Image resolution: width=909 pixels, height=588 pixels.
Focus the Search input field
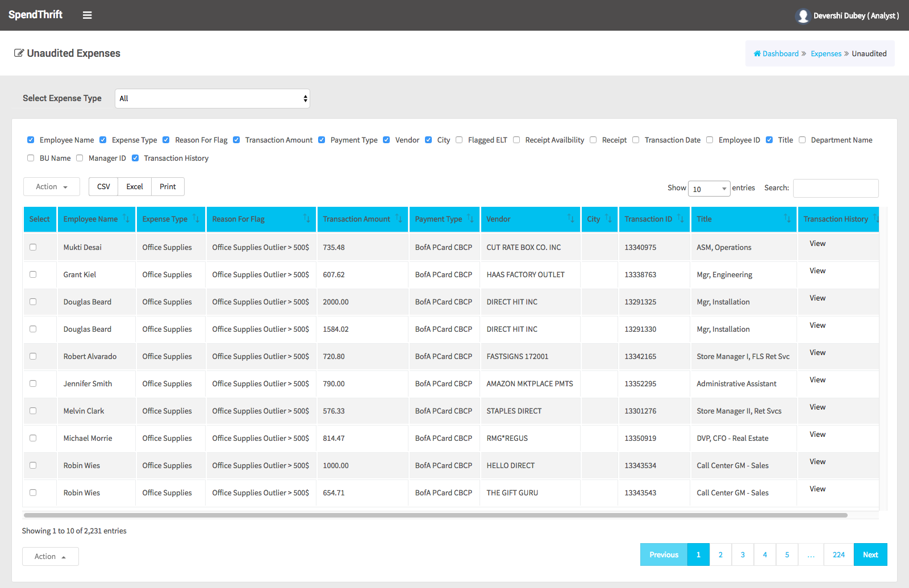click(836, 188)
